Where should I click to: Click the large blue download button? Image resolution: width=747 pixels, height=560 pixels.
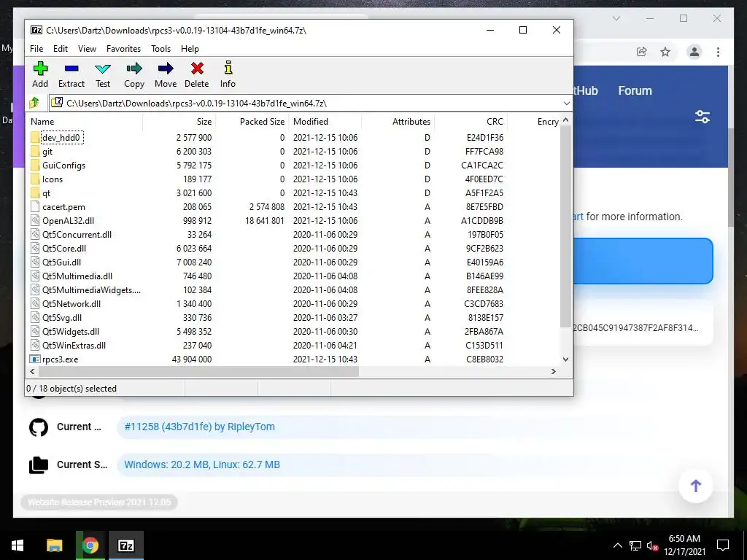tap(642, 261)
